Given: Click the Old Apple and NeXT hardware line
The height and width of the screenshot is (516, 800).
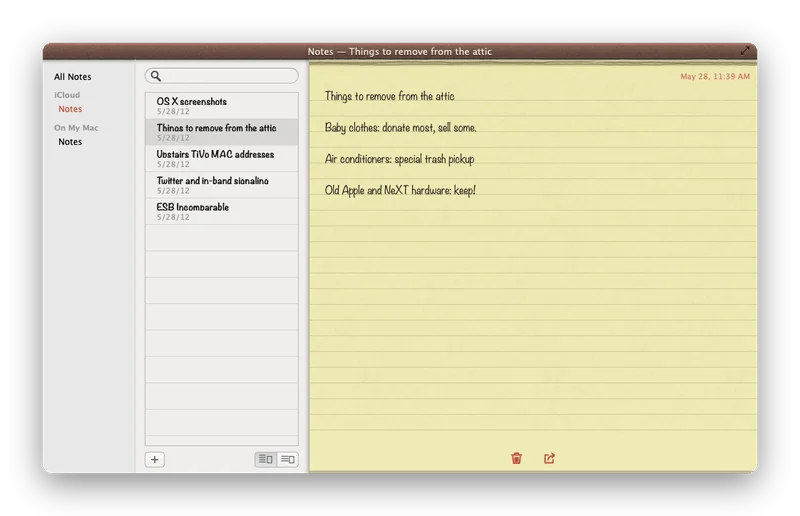Looking at the screenshot, I should point(400,190).
